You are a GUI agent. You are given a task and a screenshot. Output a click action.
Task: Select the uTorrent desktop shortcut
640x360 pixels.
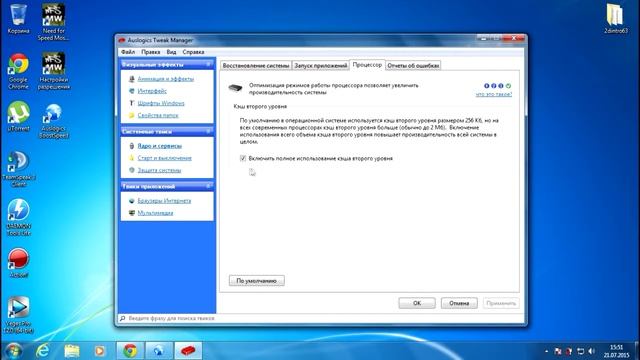pos(18,116)
